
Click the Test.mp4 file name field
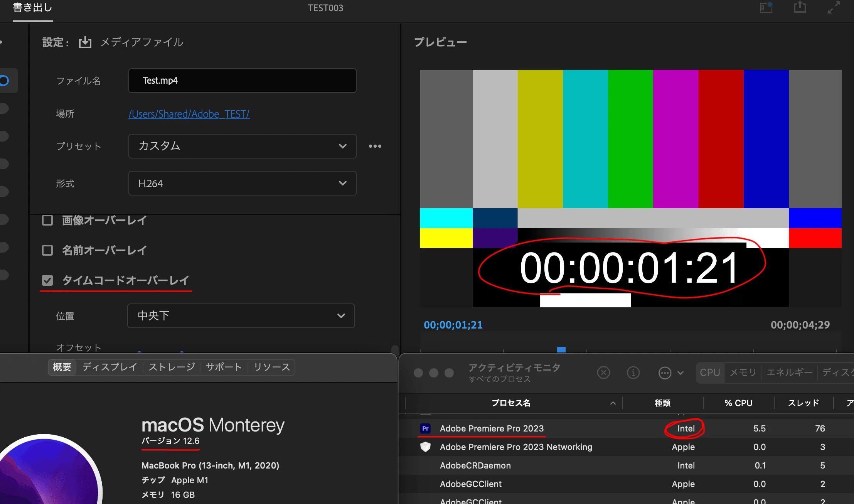pyautogui.click(x=242, y=81)
